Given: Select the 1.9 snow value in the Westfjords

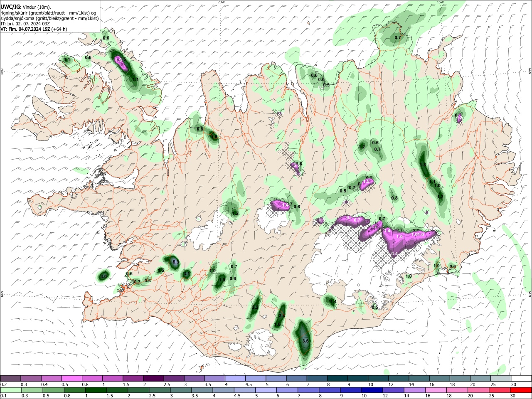Looking at the screenshot, I should pyautogui.click(x=118, y=60).
